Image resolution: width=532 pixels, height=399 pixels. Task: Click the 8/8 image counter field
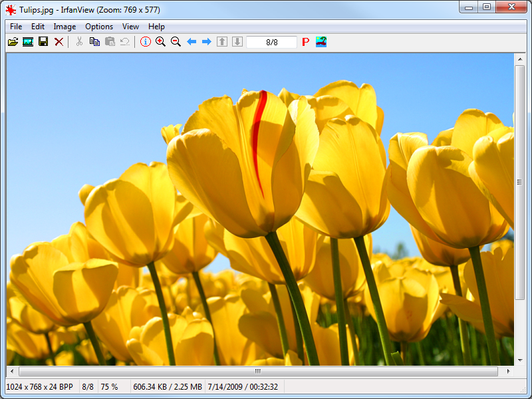[271, 42]
